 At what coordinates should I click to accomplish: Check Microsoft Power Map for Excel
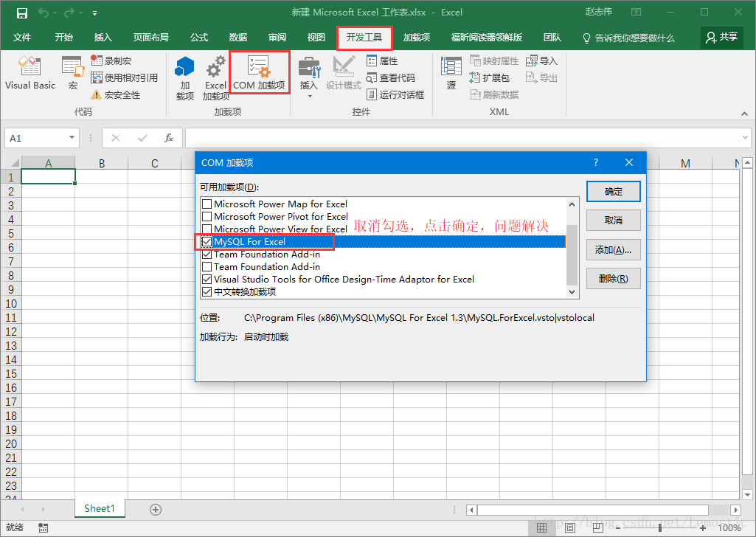point(207,204)
